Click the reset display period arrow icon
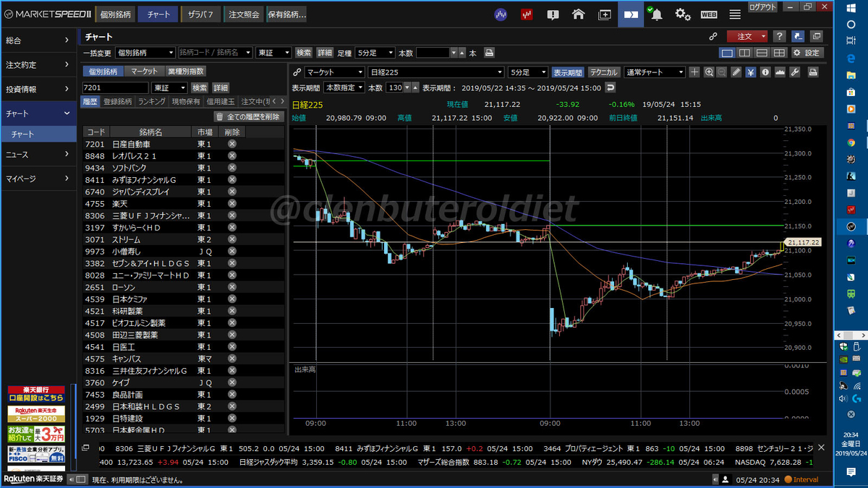Viewport: 868px width, 488px height. pos(610,87)
